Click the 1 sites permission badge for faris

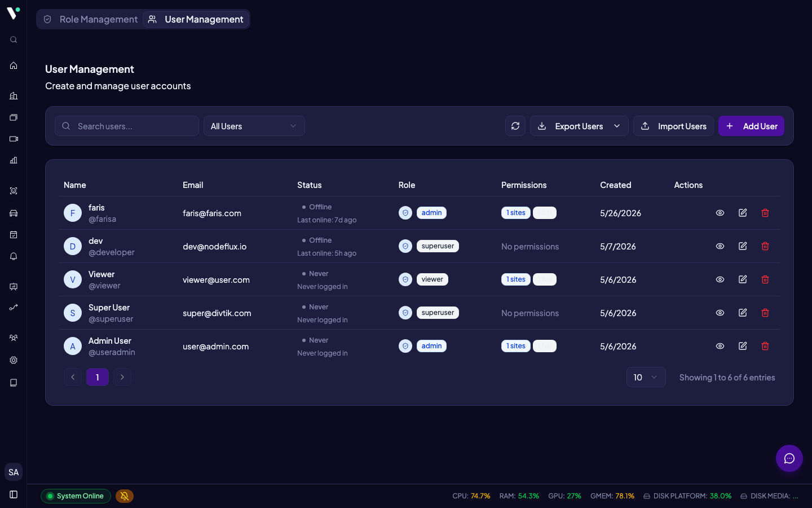pos(516,213)
